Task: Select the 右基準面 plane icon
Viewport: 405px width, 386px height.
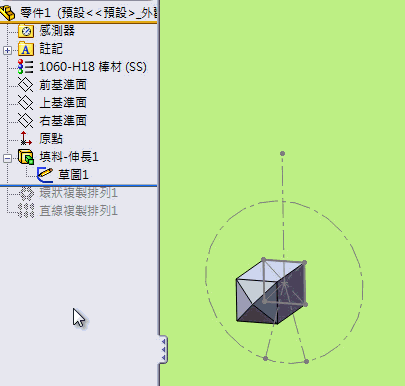Action: pos(26,121)
